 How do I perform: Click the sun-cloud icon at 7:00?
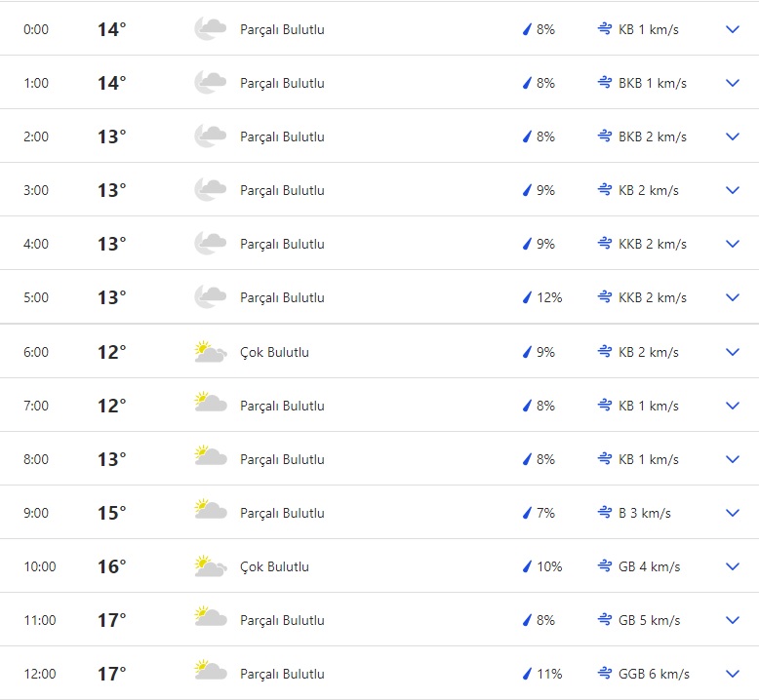(x=210, y=406)
